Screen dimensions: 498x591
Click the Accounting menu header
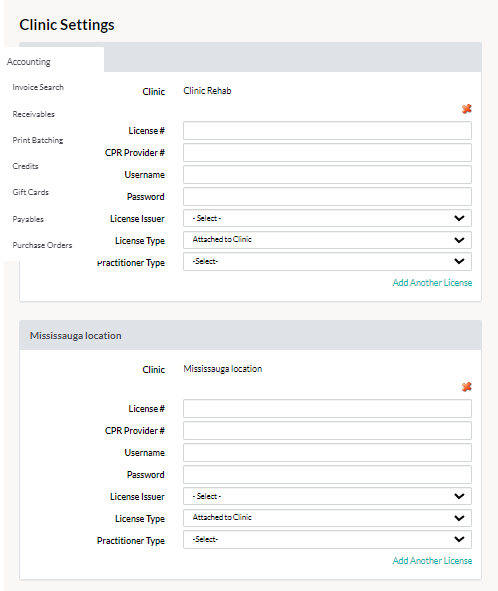coord(29,62)
